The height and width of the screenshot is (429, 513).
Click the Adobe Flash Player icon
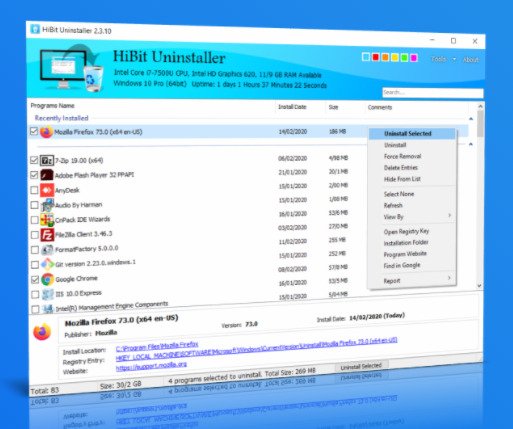click(47, 175)
